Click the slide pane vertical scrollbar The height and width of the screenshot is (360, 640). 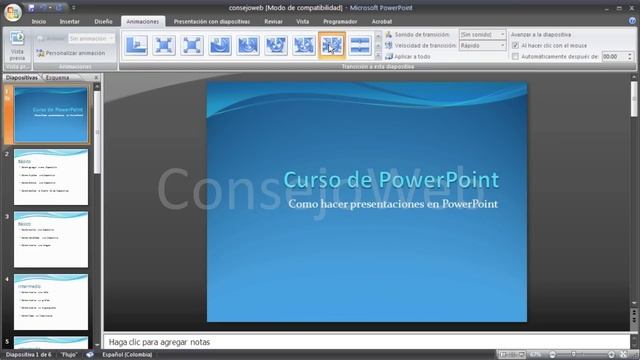pos(97,131)
